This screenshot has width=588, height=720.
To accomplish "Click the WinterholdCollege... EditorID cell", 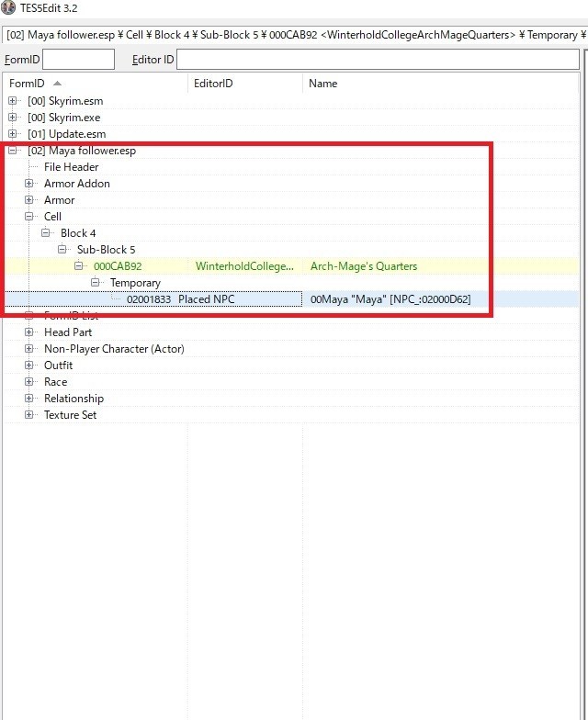I will pyautogui.click(x=244, y=266).
